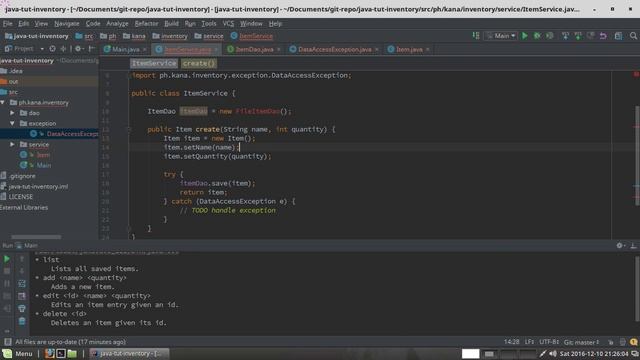The height and width of the screenshot is (360, 640).
Task: Run with coverage from the top toolbar
Action: (550, 36)
